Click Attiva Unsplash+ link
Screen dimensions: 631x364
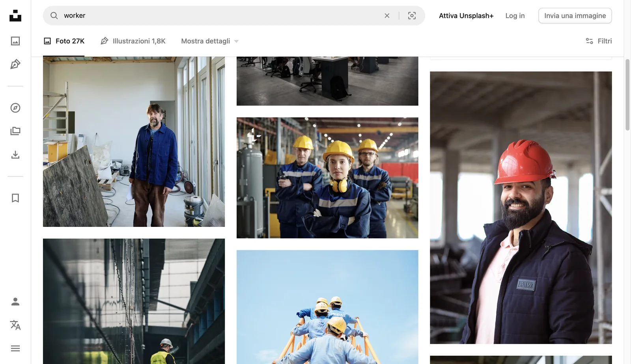466,15
